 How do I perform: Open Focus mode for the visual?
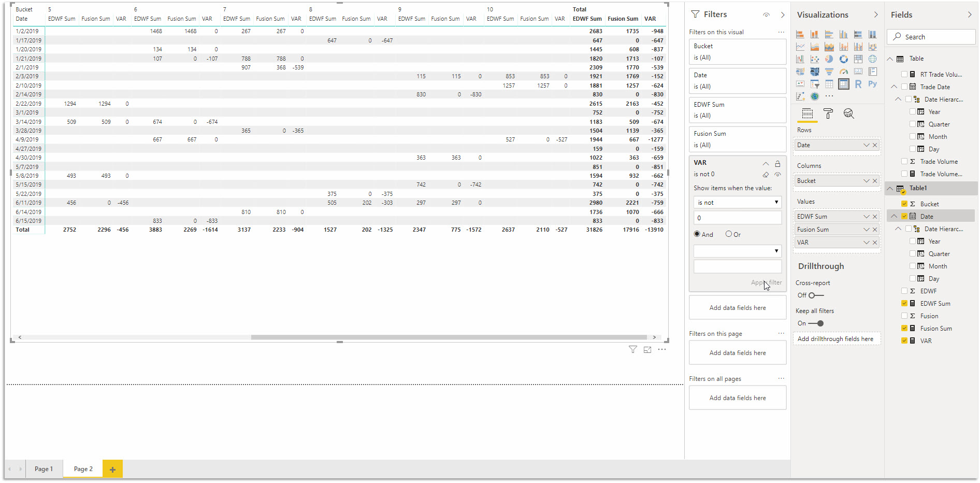[647, 350]
